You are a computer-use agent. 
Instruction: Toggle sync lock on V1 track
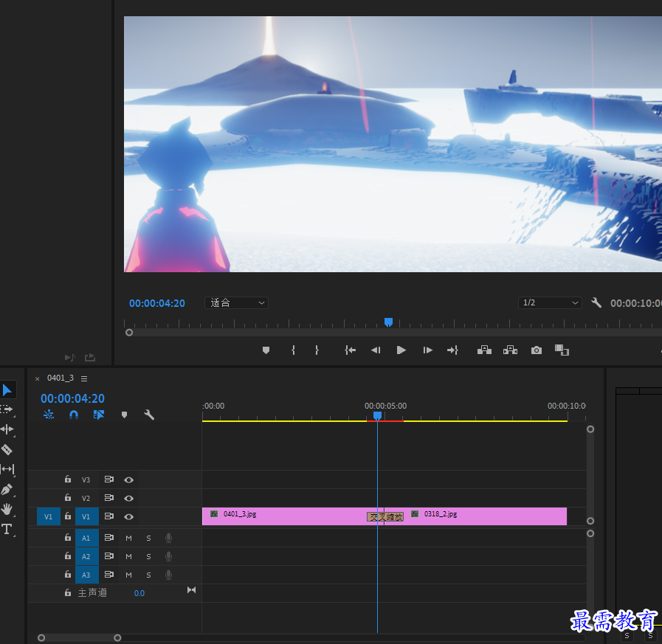109,516
